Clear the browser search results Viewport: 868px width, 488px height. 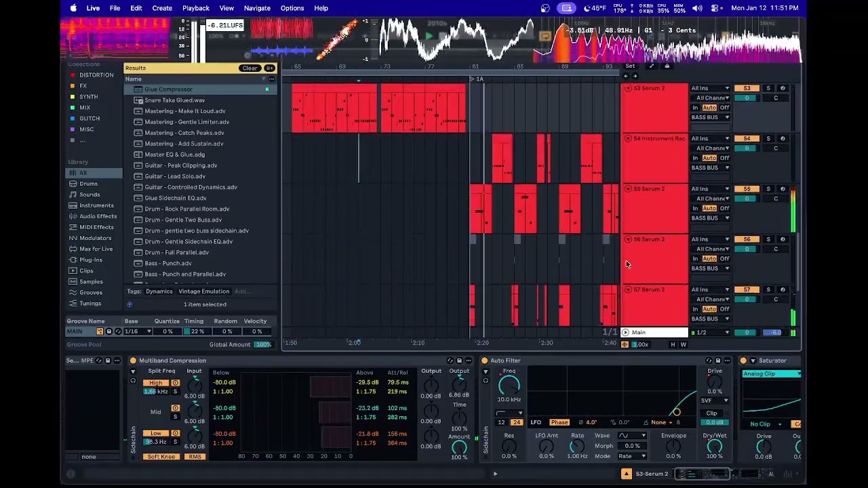tap(250, 68)
